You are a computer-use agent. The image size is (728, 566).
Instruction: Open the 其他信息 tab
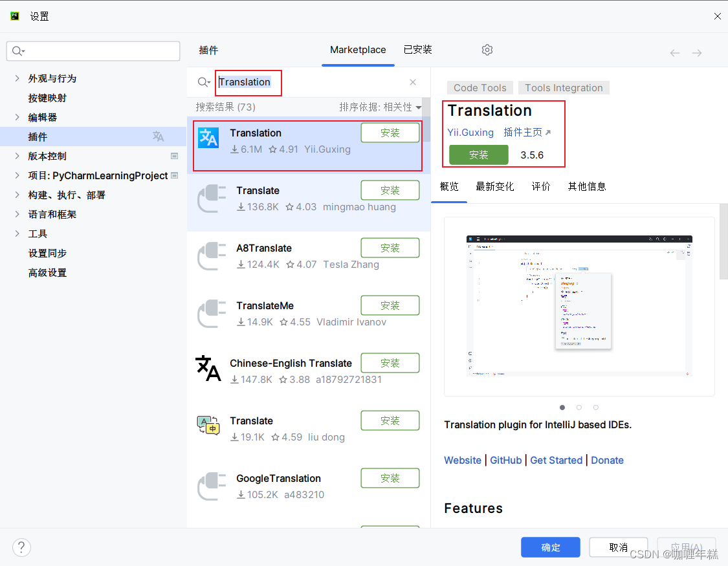[588, 186]
